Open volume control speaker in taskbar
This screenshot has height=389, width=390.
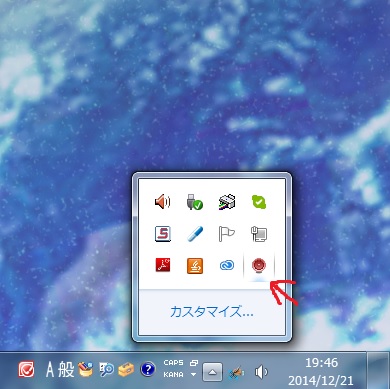(261, 372)
